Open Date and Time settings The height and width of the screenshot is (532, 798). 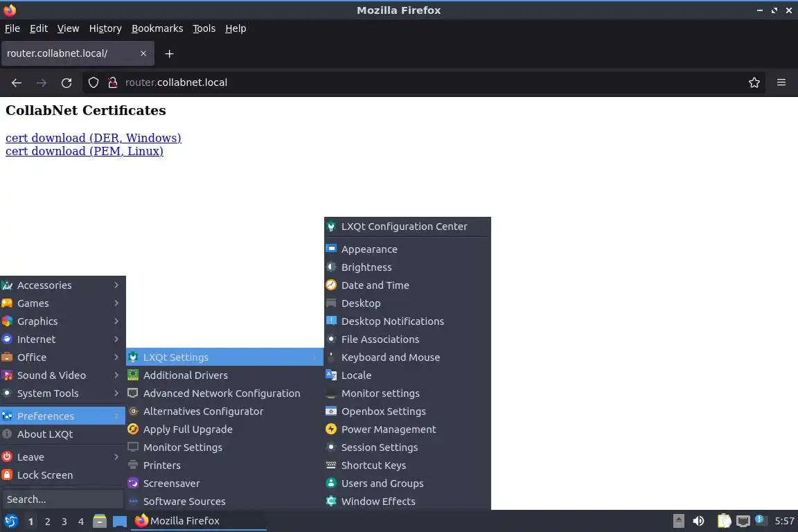(x=407, y=285)
